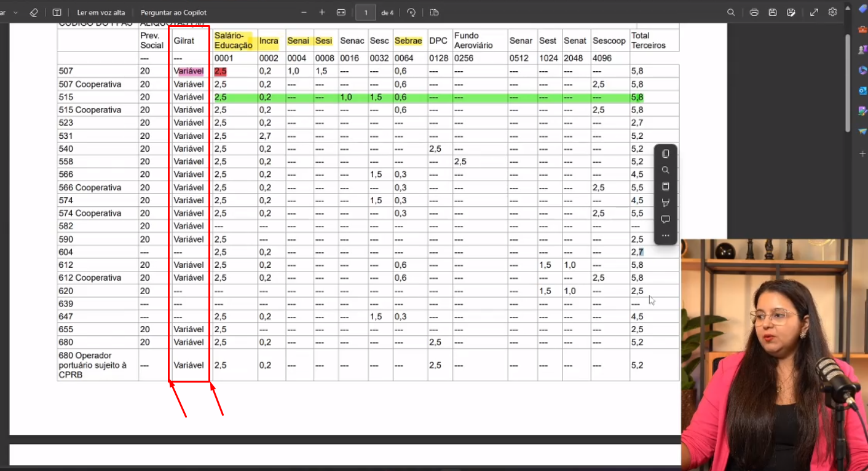
Task: Expand the dropdown arrow left of the eraser
Action: click(x=15, y=12)
